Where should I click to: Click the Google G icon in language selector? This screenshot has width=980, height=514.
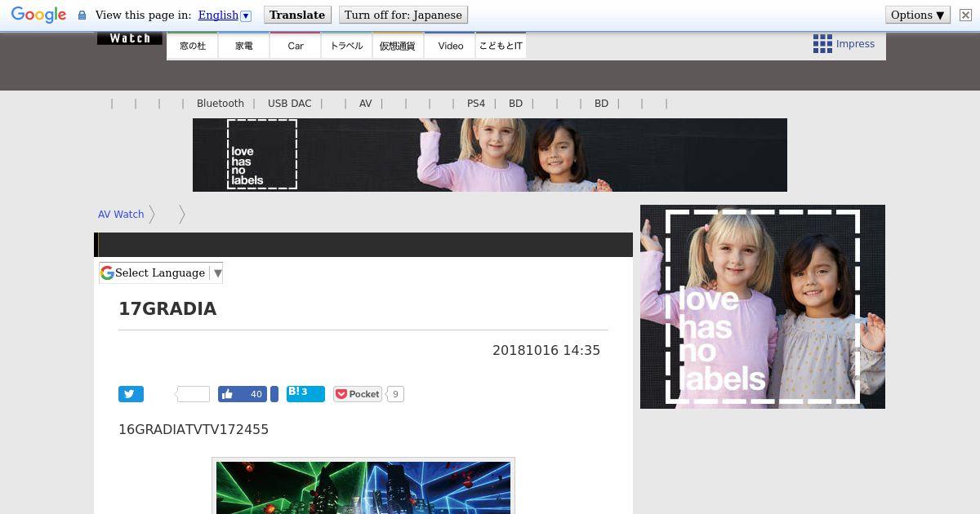(x=107, y=273)
